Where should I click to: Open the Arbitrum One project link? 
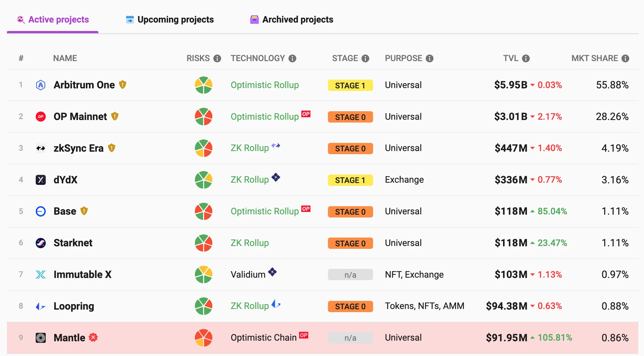click(x=84, y=85)
